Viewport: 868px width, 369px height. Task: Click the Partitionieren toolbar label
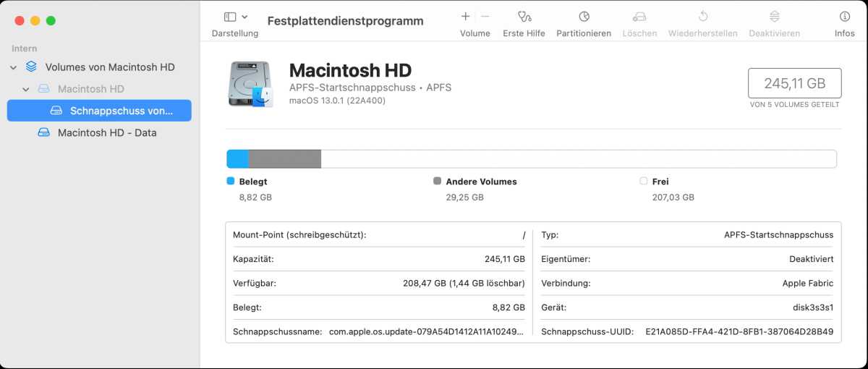tap(584, 33)
